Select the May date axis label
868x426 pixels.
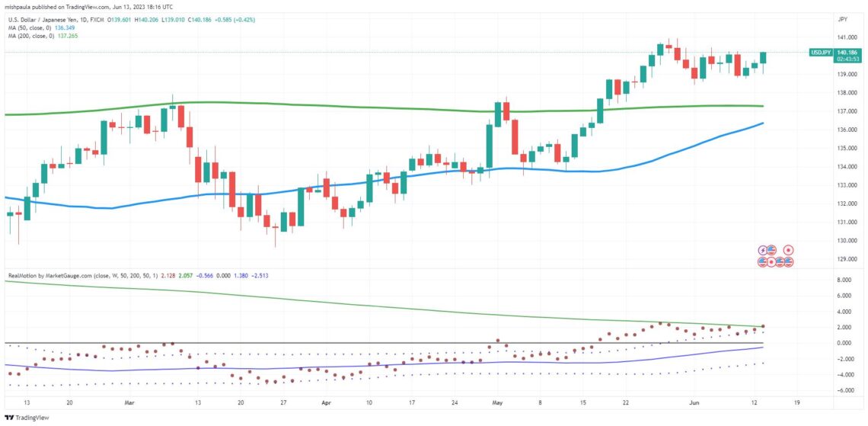tap(499, 404)
